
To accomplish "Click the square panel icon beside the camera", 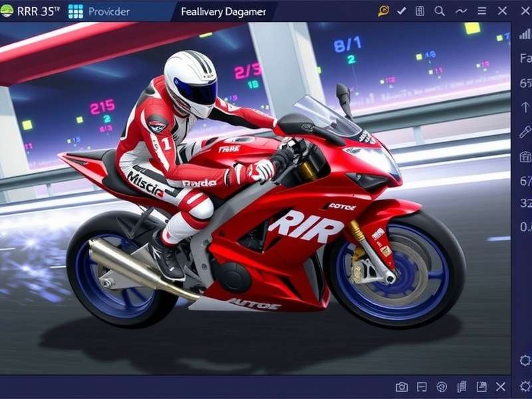I will [422, 386].
